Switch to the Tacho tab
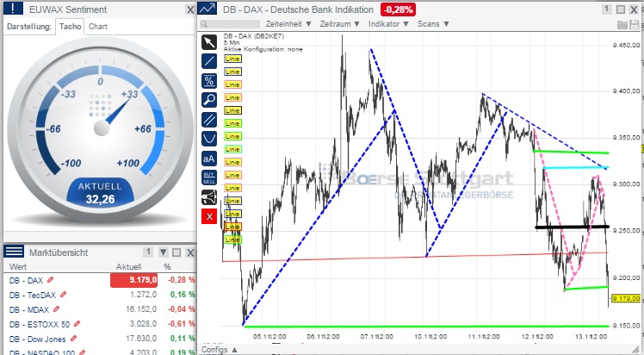 pos(70,27)
